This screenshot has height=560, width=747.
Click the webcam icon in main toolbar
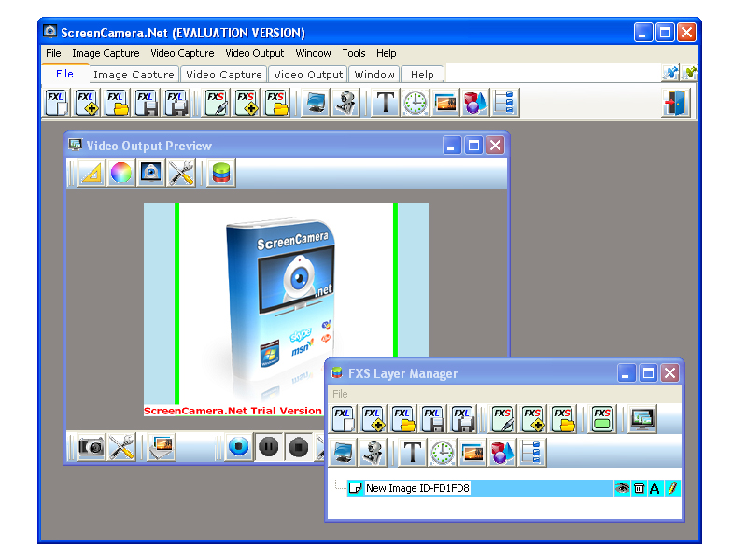[345, 103]
